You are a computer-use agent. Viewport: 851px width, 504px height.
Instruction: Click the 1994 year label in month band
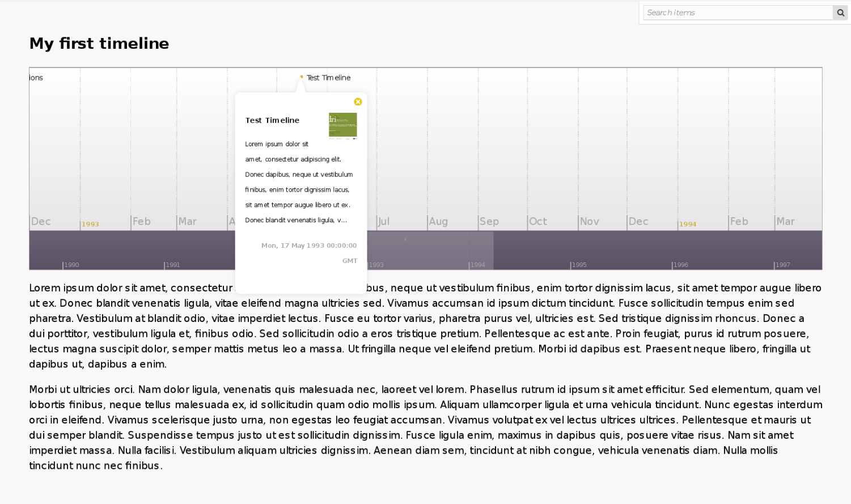click(688, 224)
